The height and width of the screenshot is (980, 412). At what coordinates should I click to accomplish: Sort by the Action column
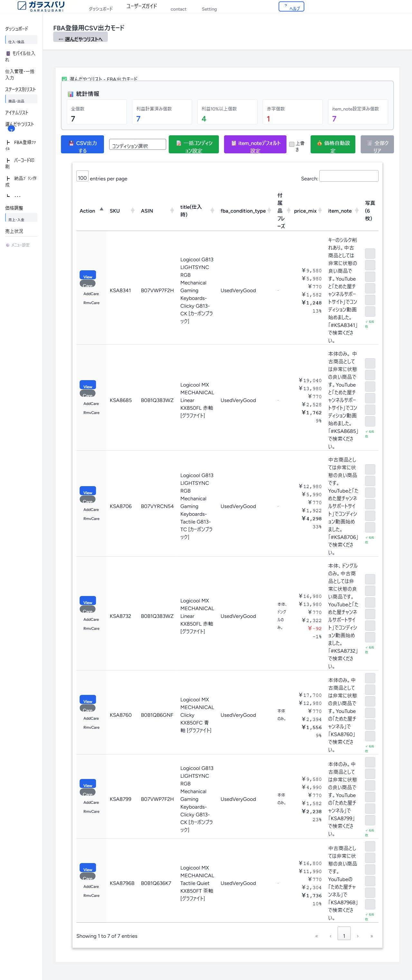(91, 211)
